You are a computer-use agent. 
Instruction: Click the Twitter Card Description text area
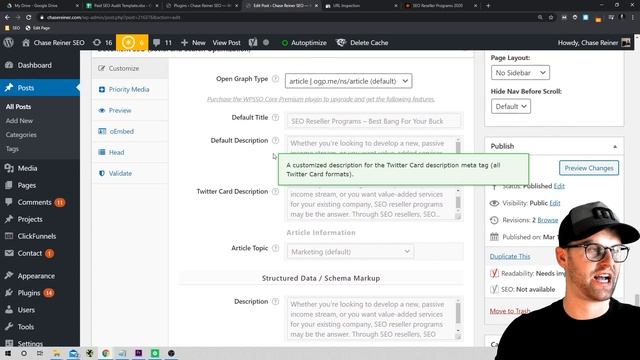coord(374,203)
